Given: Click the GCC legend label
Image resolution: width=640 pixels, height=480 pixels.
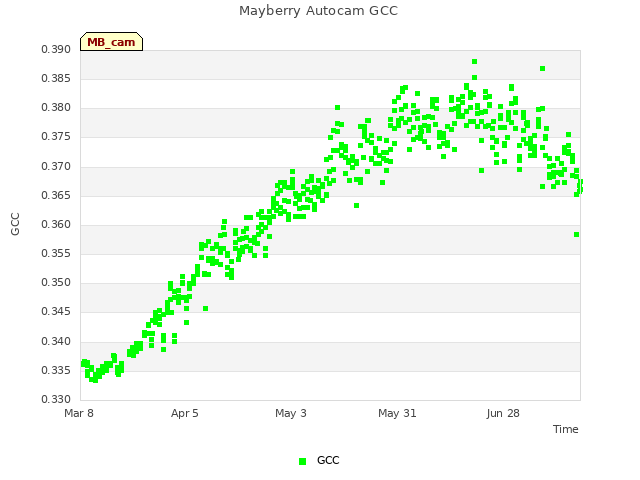Looking at the screenshot, I should [328, 460].
